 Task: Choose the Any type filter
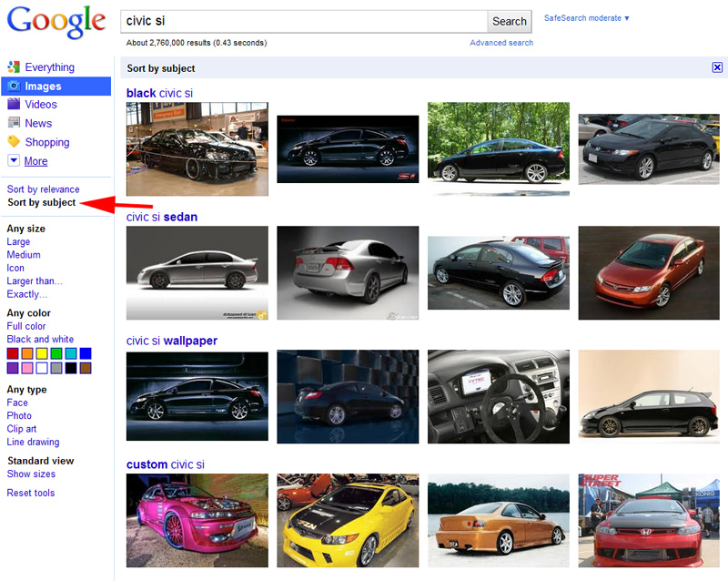point(27,390)
